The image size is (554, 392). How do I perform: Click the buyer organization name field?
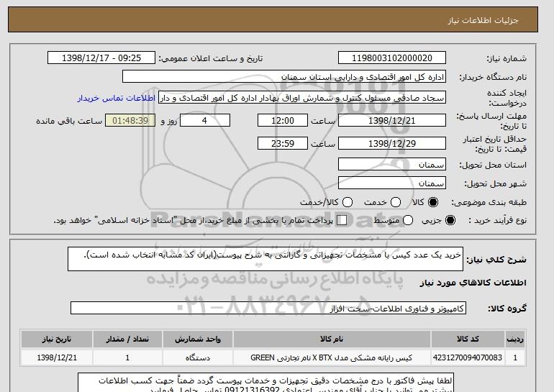click(284, 77)
